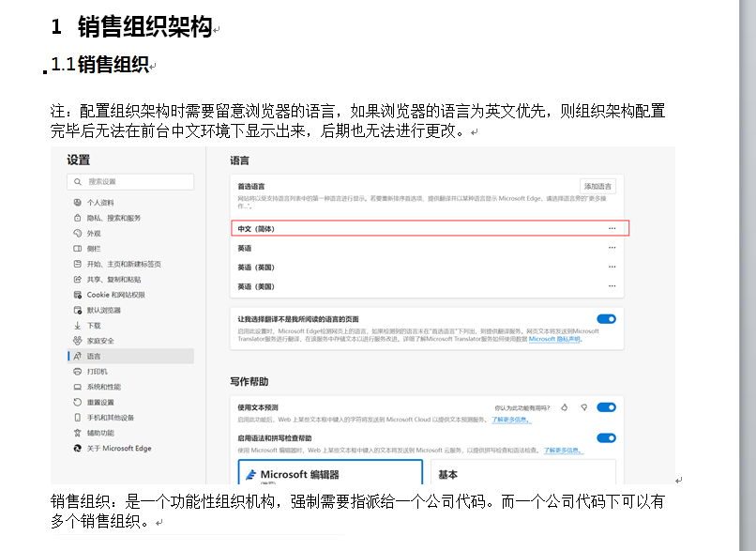This screenshot has width=756, height=551.
Task: Click the 重置设置 reset icon
Action: pos(78,402)
